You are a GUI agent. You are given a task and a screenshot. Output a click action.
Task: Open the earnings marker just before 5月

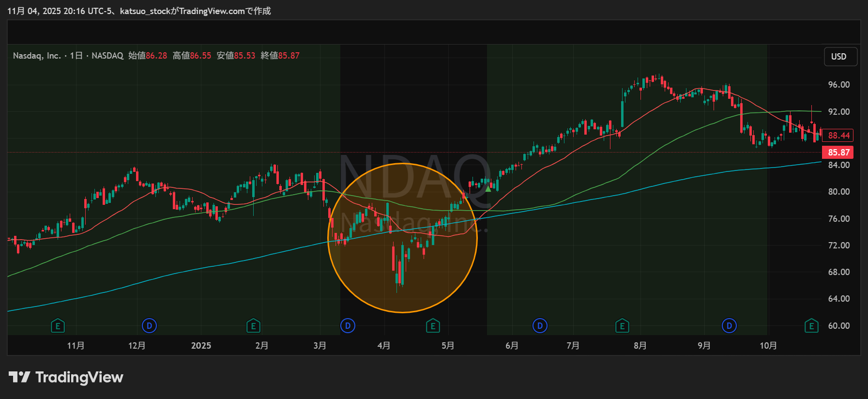click(x=433, y=326)
